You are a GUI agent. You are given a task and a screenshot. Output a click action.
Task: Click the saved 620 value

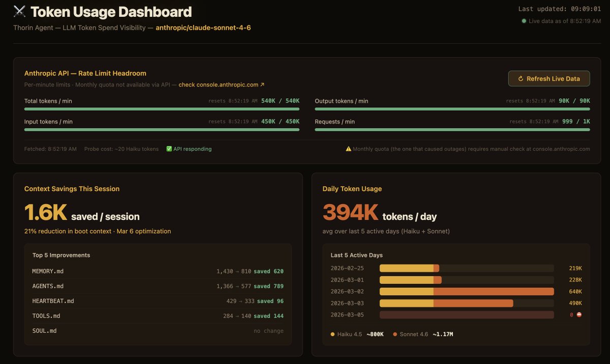pos(268,271)
